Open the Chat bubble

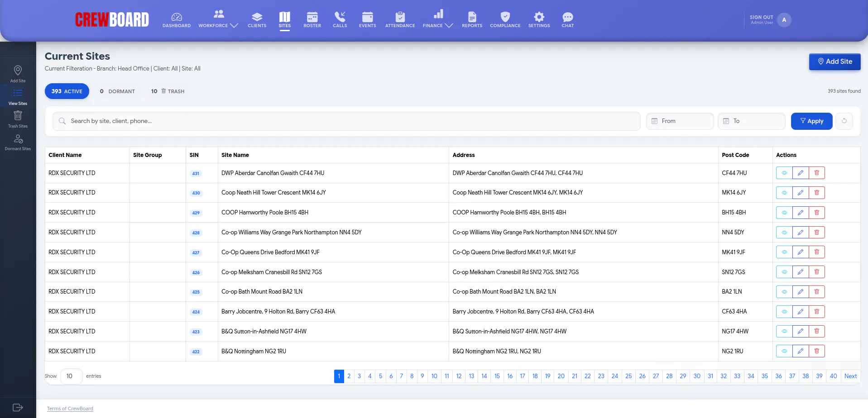567,20
